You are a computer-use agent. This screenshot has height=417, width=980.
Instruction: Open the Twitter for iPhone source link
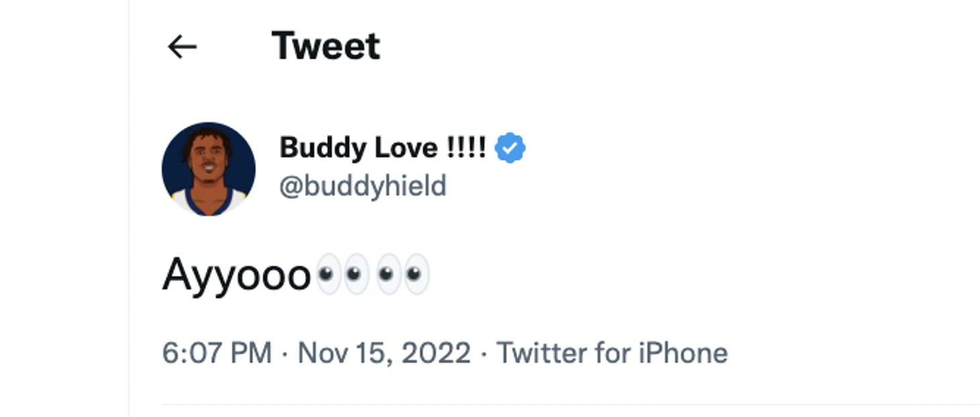611,353
